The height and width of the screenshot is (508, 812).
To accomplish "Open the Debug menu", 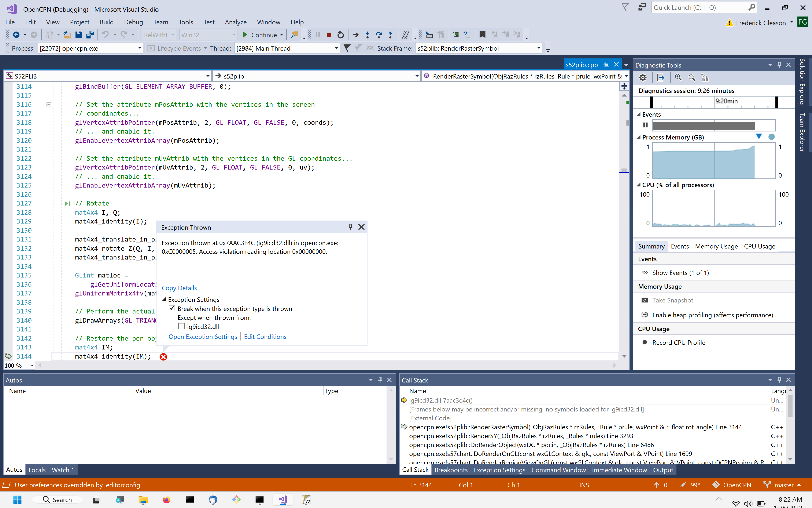I will point(134,22).
